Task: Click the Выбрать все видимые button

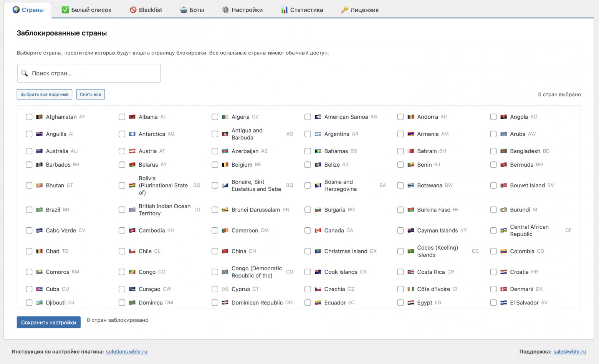Action: click(45, 94)
